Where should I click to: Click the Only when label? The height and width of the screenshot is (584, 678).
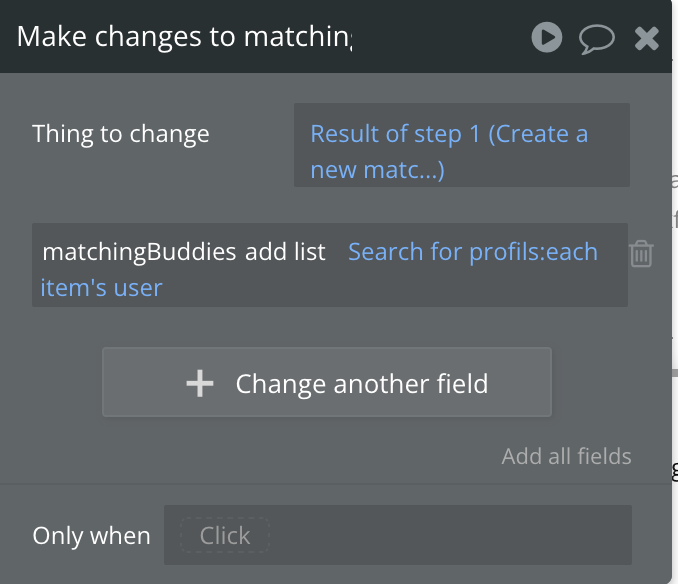tap(91, 536)
